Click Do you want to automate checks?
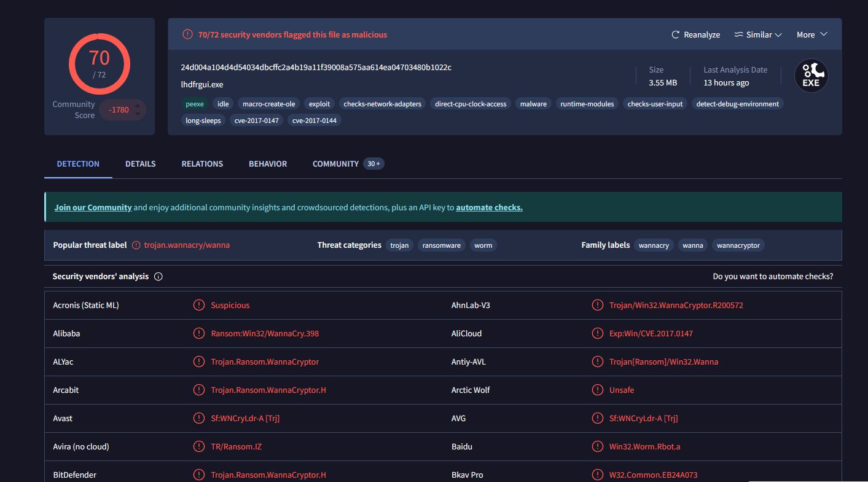Viewport: 868px width, 482px height. click(x=773, y=277)
